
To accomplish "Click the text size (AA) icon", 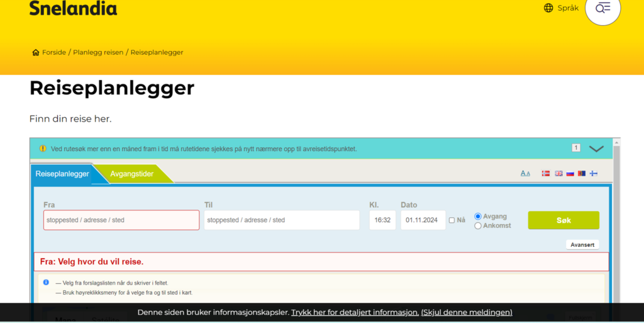I will click(525, 173).
